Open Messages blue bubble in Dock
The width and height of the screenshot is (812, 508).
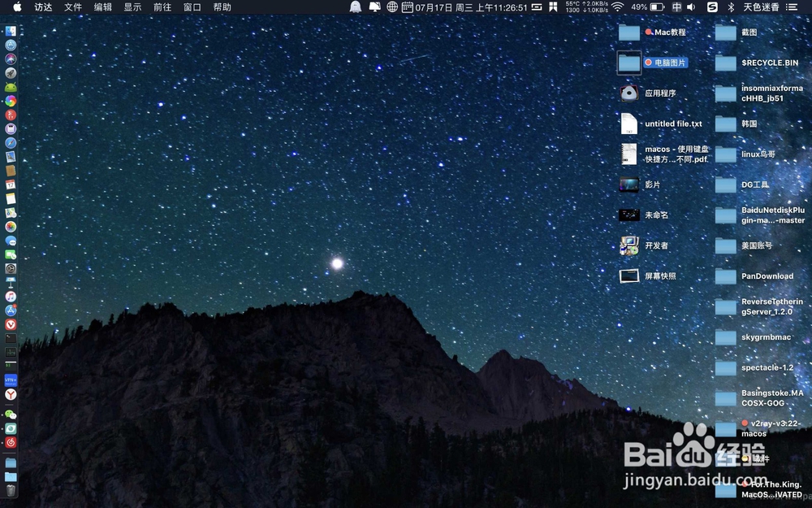click(x=11, y=241)
